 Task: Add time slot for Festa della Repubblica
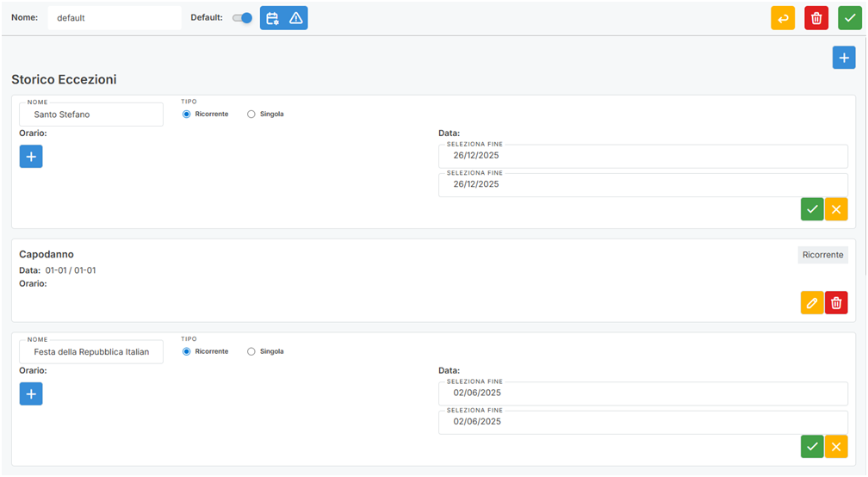tap(31, 394)
